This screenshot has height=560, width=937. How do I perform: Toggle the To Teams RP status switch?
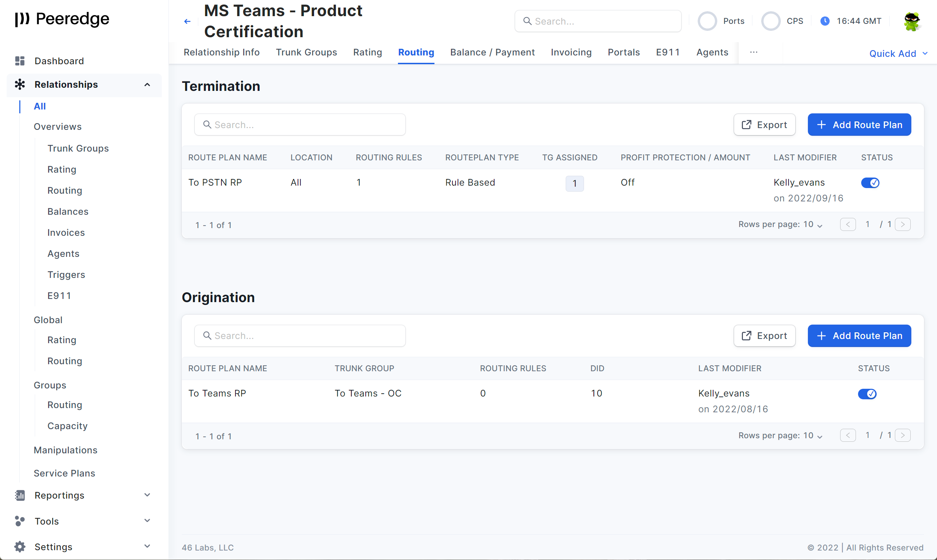(867, 394)
